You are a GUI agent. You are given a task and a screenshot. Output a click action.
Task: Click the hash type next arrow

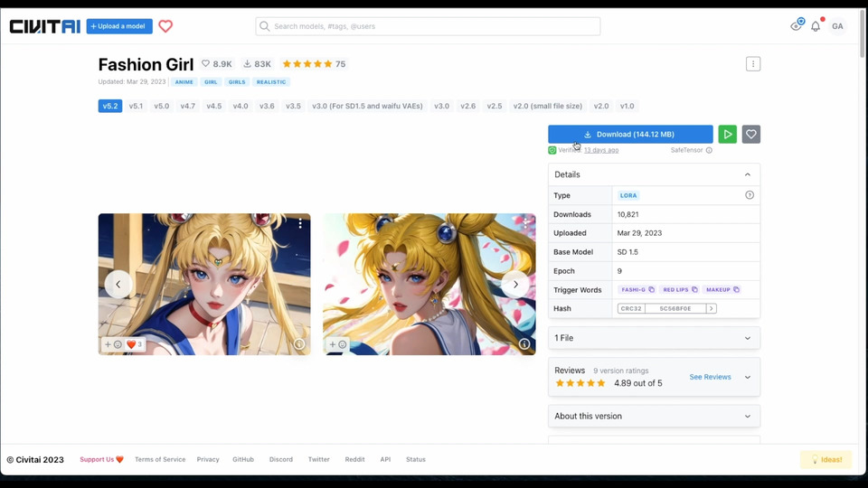coord(712,308)
